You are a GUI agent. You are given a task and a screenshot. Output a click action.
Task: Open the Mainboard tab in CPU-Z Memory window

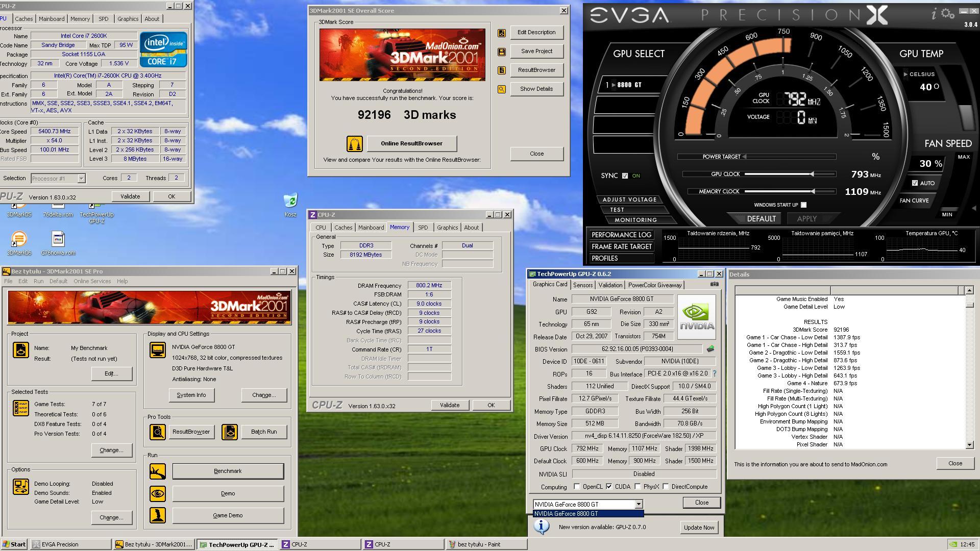(x=371, y=228)
